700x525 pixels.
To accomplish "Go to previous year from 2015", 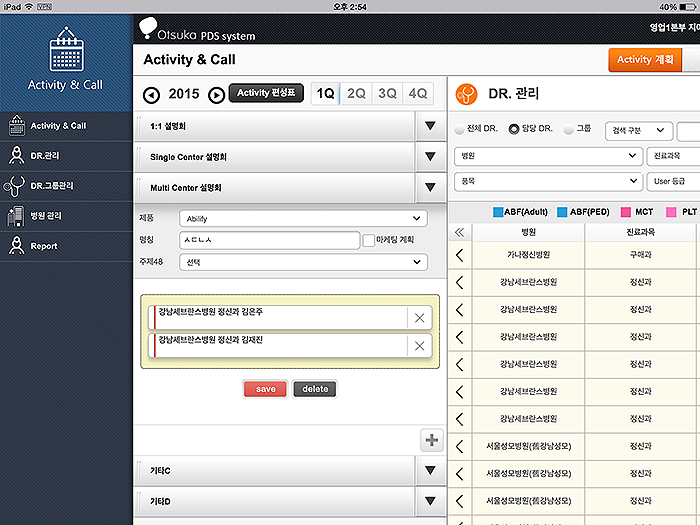I will pos(151,95).
